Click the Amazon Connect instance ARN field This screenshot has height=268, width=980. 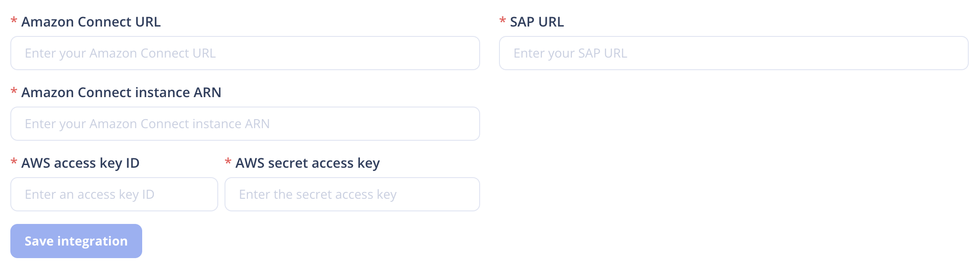[x=245, y=123]
